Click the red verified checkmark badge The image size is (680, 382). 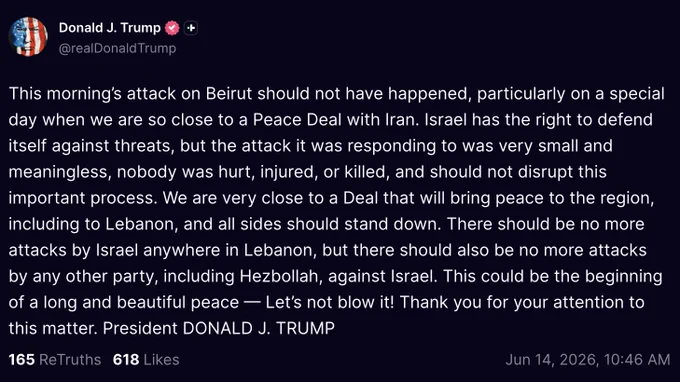coord(172,28)
